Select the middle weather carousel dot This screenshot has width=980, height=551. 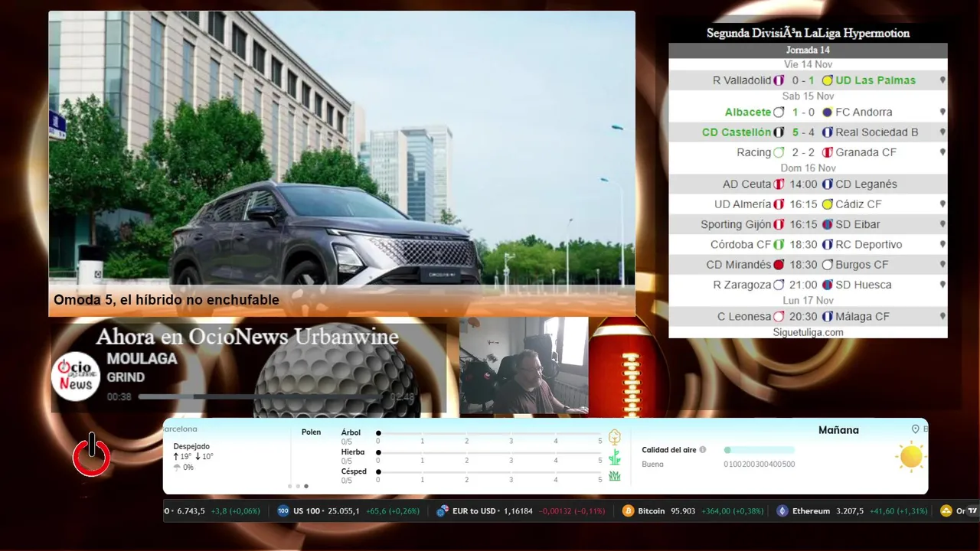298,486
